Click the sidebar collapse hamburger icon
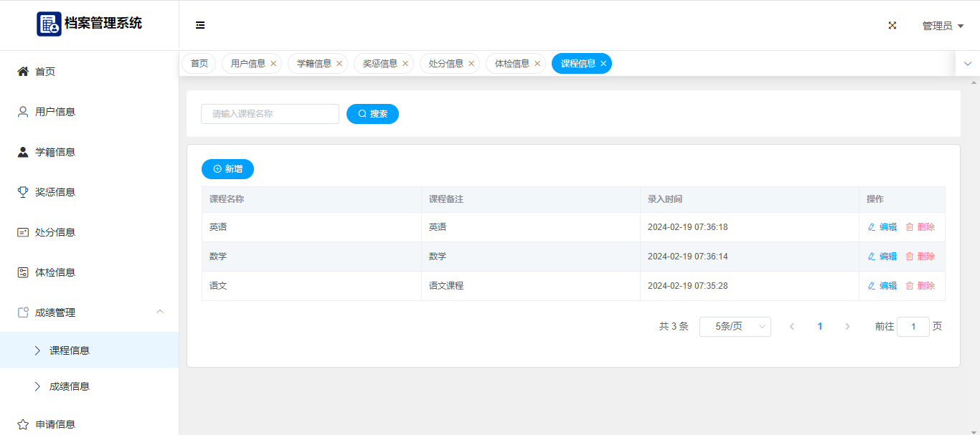The width and height of the screenshot is (980, 435). (200, 25)
